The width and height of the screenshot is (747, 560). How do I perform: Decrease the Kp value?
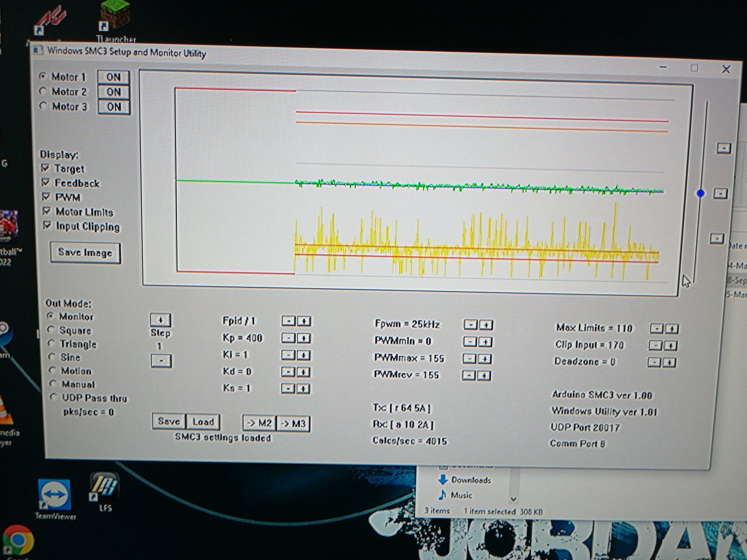click(x=289, y=338)
